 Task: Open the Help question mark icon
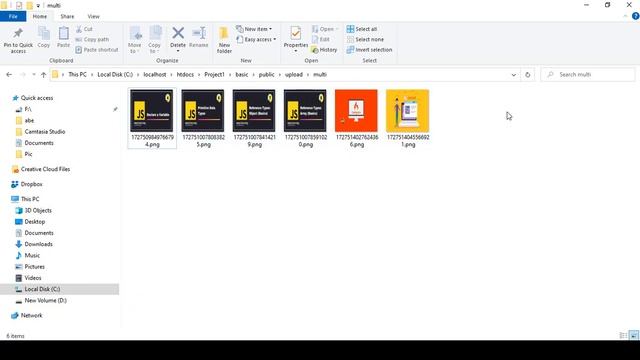(636, 16)
